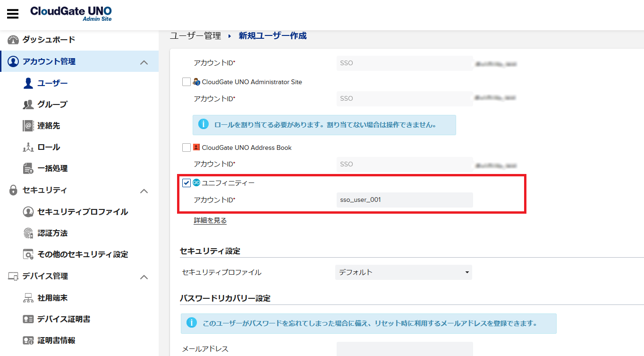This screenshot has width=644, height=356.
Task: Click the 認証方法 fingerprint icon
Action: coord(28,233)
